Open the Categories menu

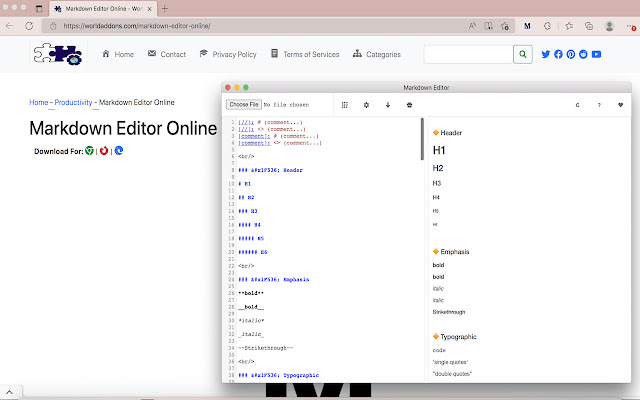[377, 54]
